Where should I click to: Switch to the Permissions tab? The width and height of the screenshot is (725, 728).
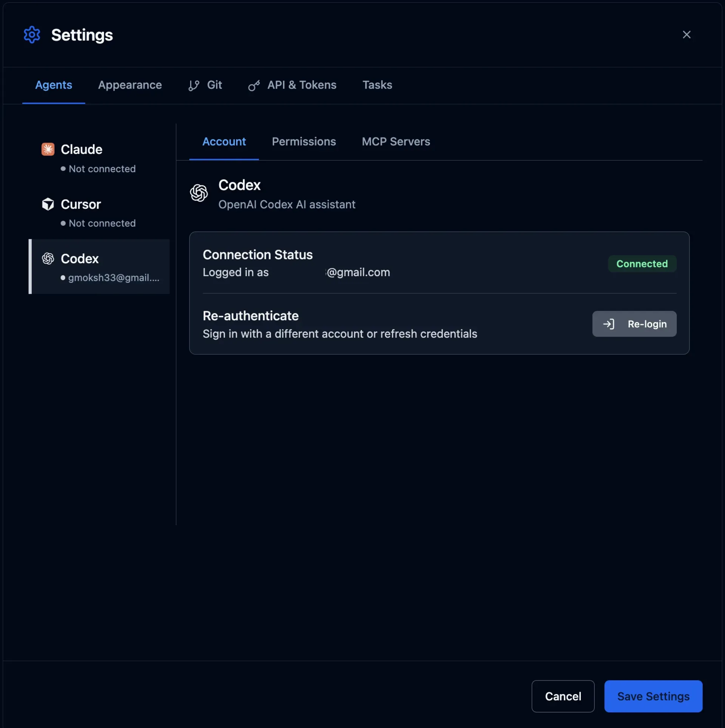point(304,142)
